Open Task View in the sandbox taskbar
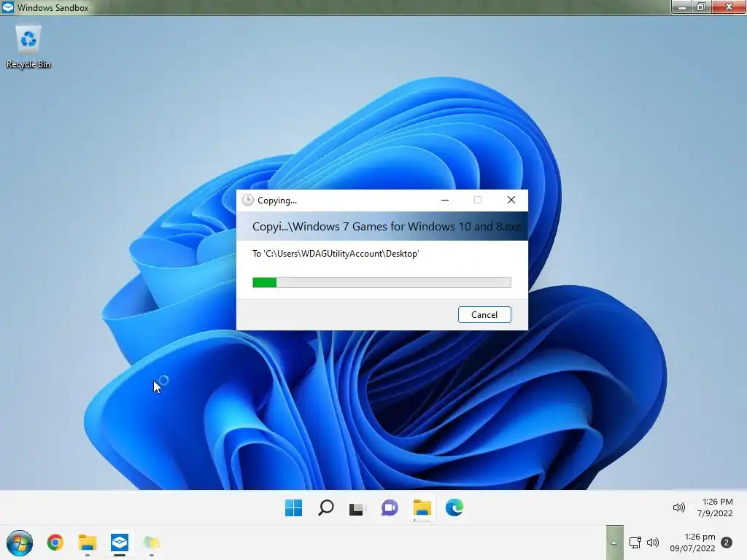 pos(357,508)
